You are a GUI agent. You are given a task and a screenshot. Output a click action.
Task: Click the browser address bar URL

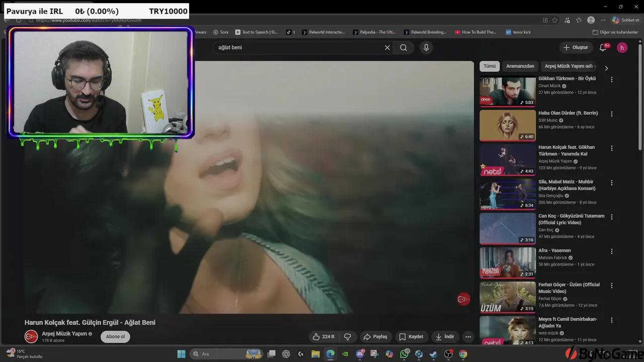(x=89, y=20)
